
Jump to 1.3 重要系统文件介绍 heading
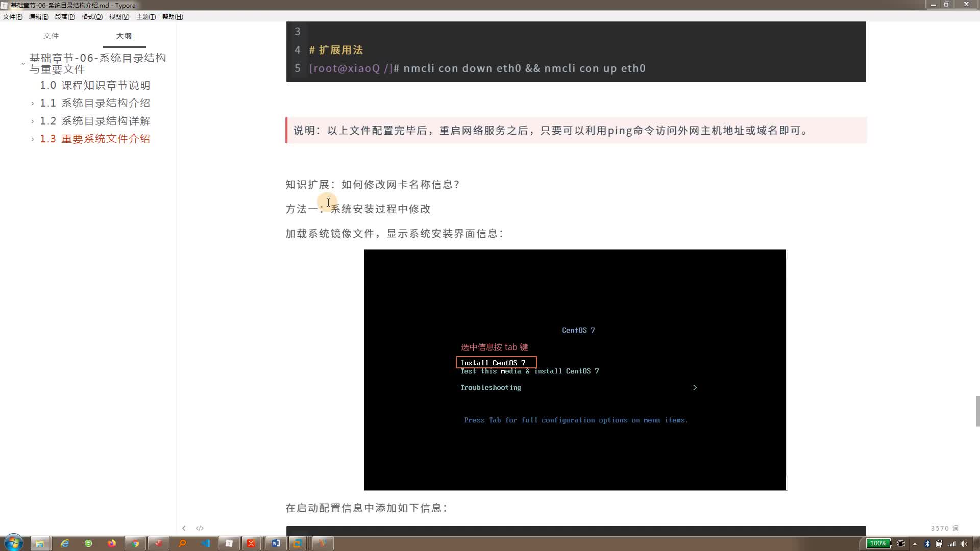pyautogui.click(x=95, y=139)
